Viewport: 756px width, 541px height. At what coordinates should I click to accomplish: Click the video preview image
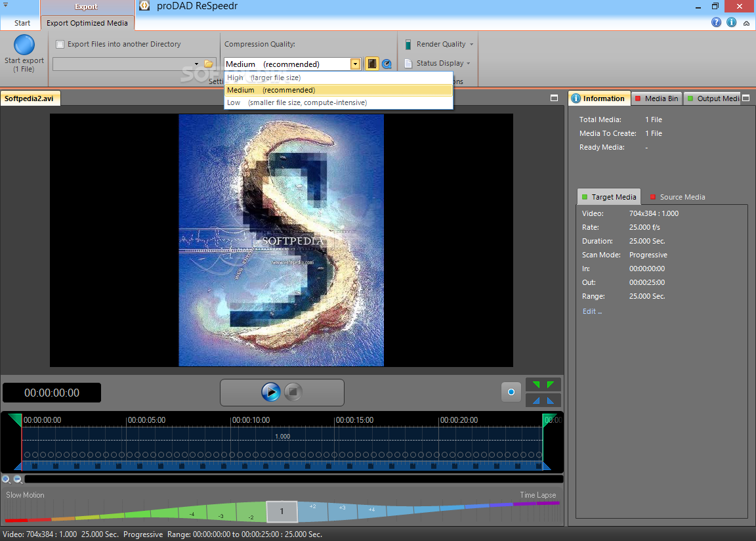(281, 240)
